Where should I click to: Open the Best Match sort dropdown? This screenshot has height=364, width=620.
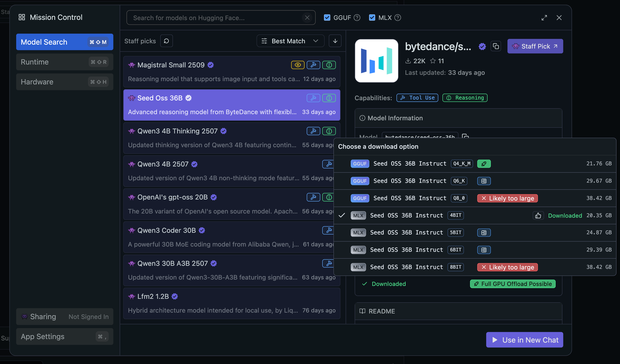[290, 41]
